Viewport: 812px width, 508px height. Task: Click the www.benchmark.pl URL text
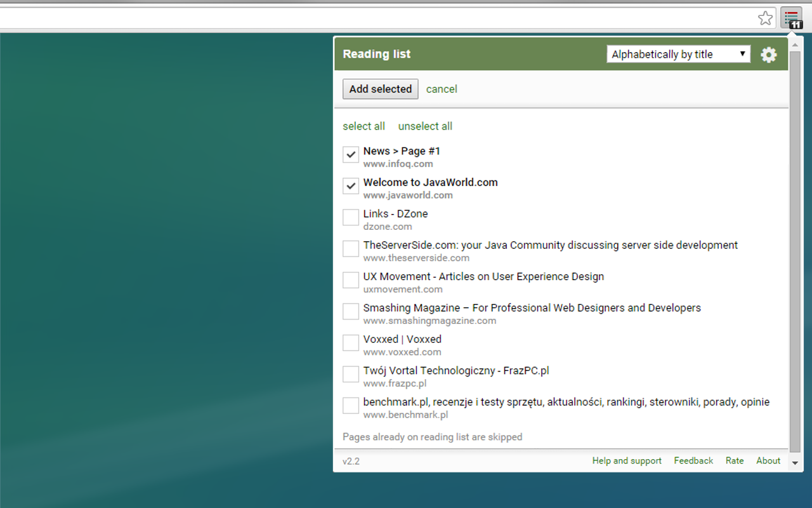[405, 415]
